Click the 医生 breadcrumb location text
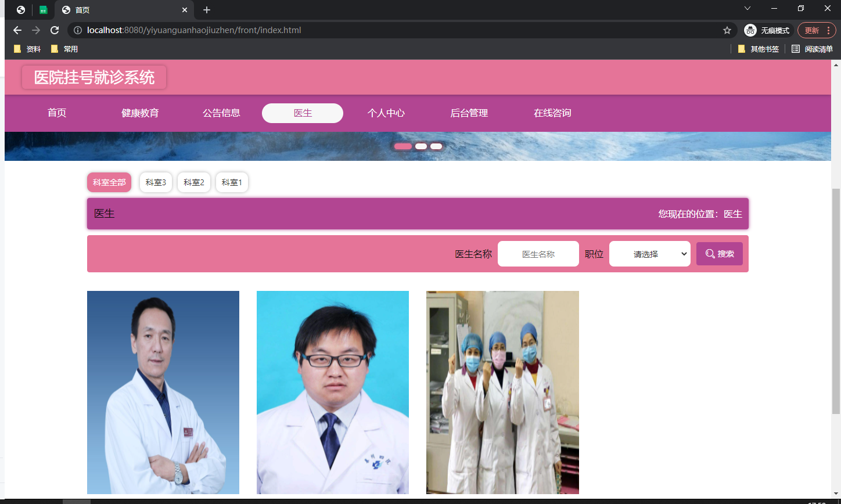The image size is (841, 504). pos(733,214)
